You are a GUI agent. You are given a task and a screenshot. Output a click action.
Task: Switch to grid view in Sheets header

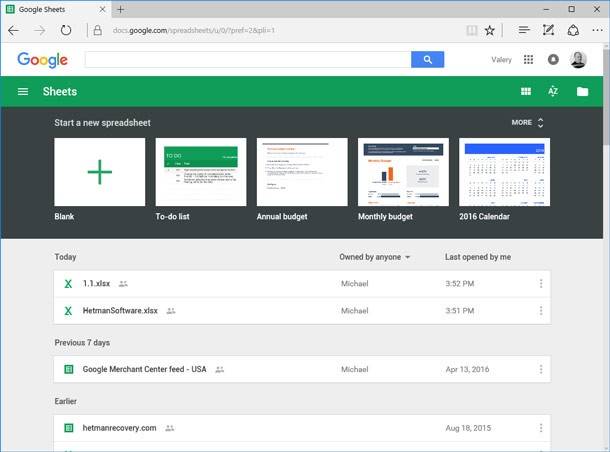click(526, 91)
